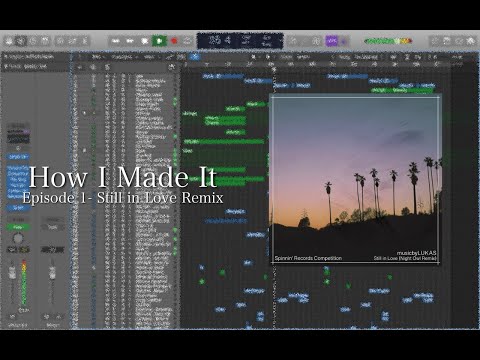
Task: Click the pan knob on channel strip
Action: tap(18, 238)
